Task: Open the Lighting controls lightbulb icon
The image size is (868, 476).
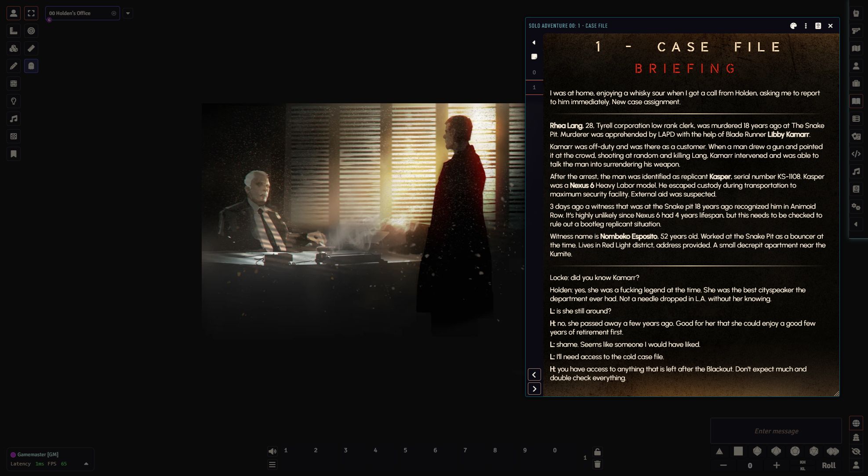Action: click(x=14, y=101)
